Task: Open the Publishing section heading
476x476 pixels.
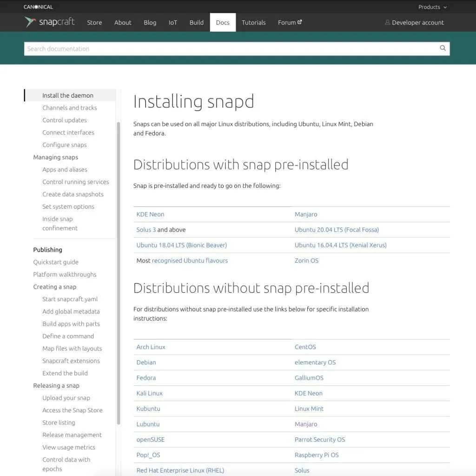Action: (48, 250)
